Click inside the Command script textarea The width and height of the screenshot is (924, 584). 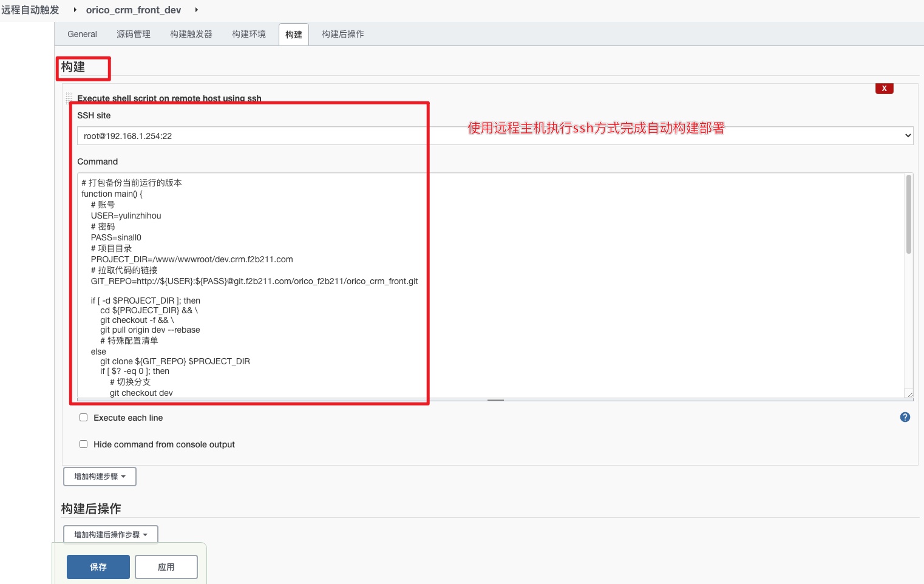coord(491,285)
